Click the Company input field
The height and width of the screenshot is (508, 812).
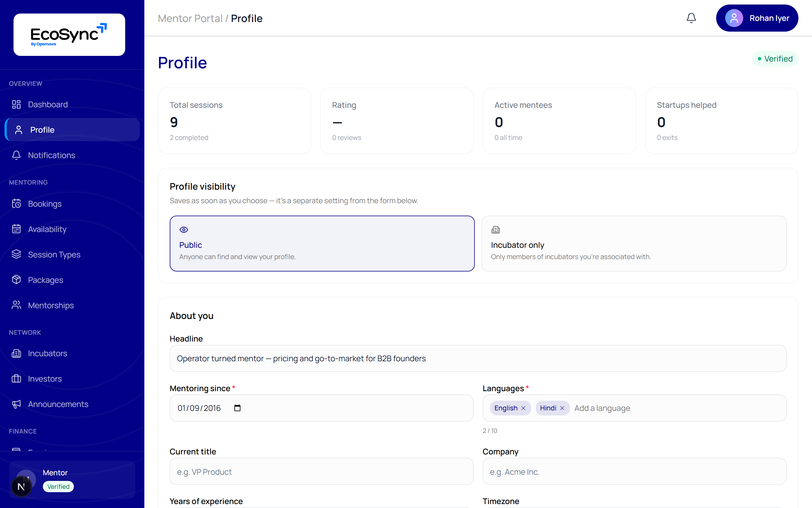634,471
